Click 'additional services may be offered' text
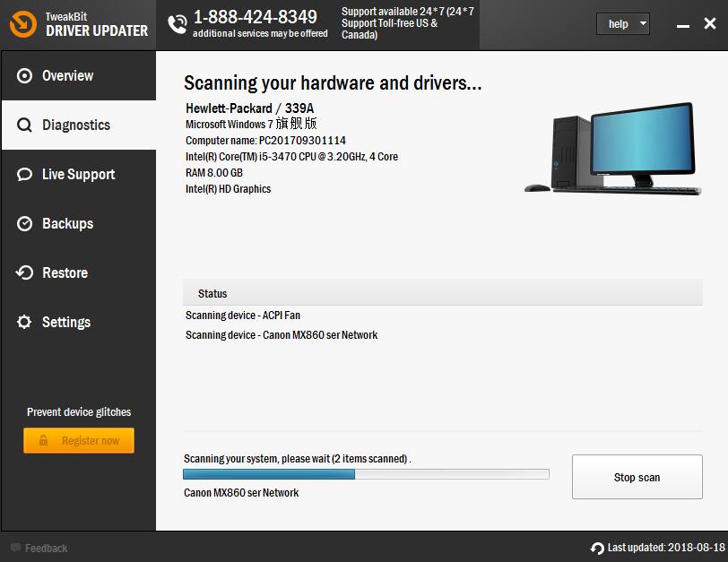 tap(260, 33)
